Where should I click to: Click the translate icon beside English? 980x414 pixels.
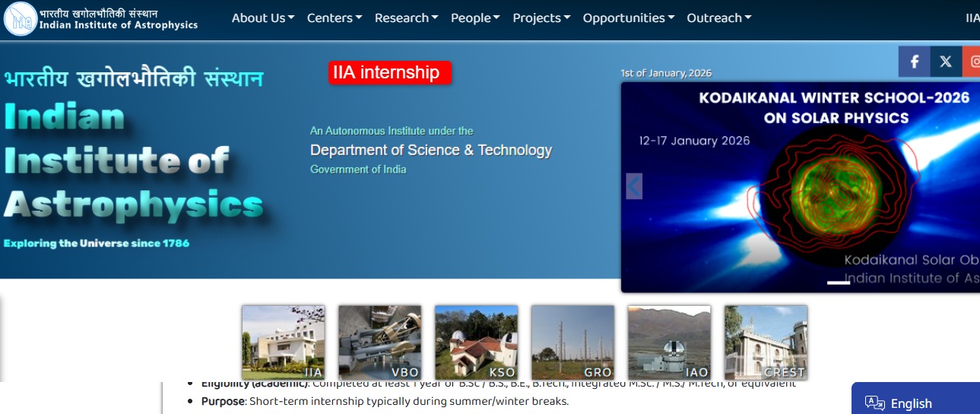point(874,403)
